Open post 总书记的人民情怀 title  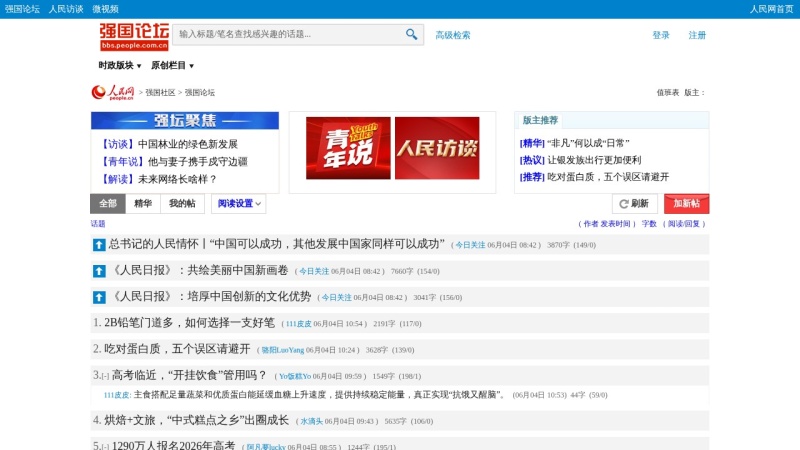coord(276,244)
